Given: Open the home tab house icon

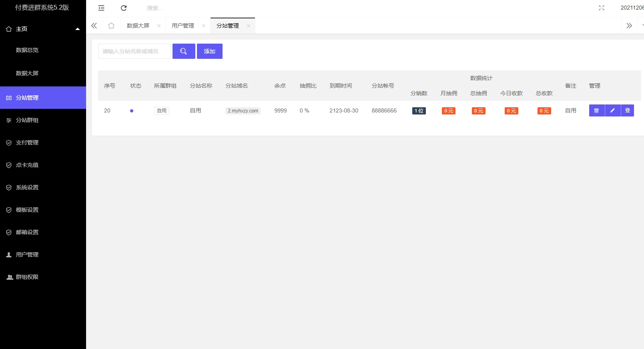Looking at the screenshot, I should [111, 26].
